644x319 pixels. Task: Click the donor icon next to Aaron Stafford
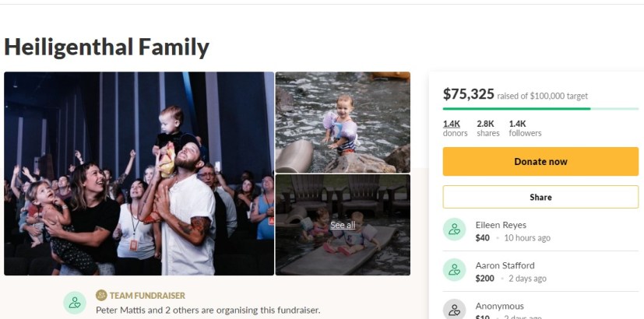pyautogui.click(x=455, y=271)
